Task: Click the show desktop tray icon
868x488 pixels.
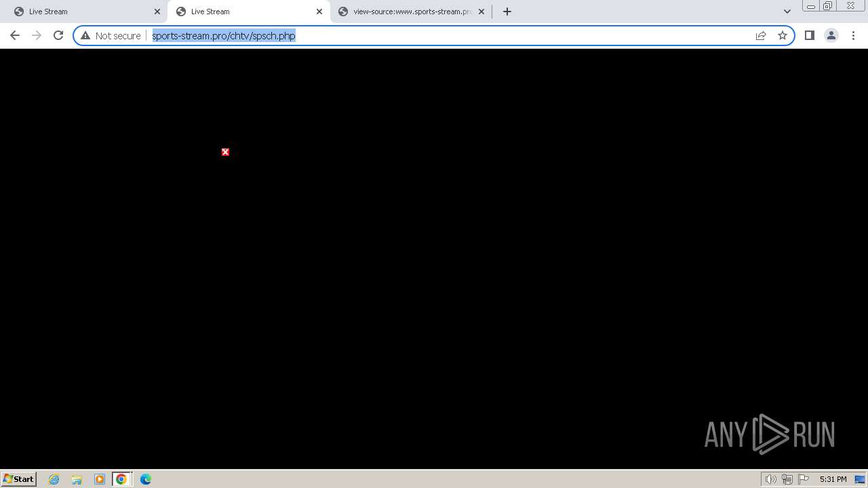Action: coord(860,479)
